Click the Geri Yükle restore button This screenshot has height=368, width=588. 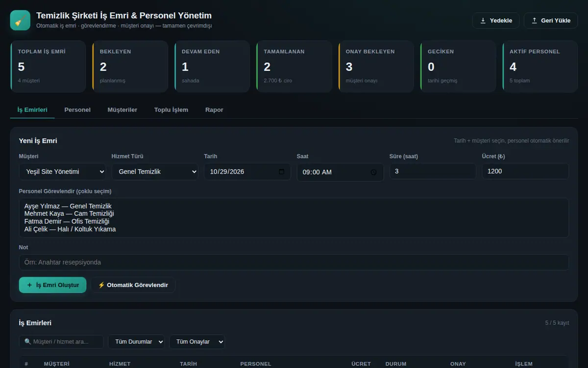click(x=551, y=21)
